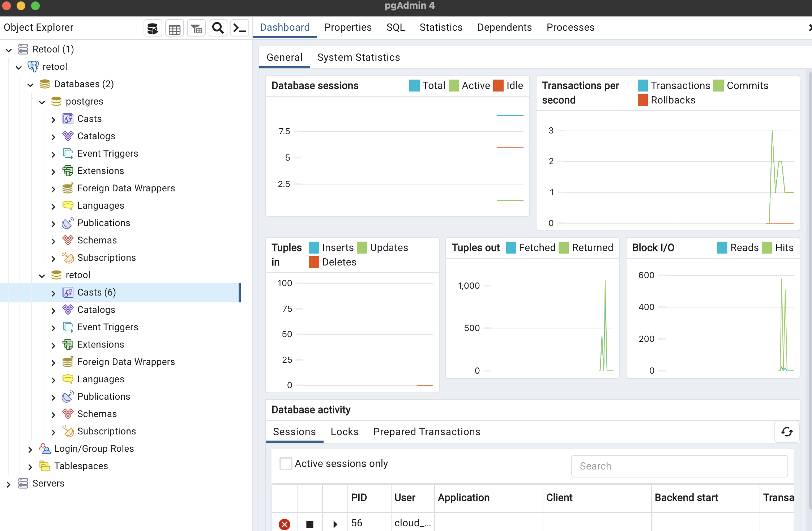Viewport: 812px width, 531px height.
Task: Expand the Servers group
Action: coord(8,484)
